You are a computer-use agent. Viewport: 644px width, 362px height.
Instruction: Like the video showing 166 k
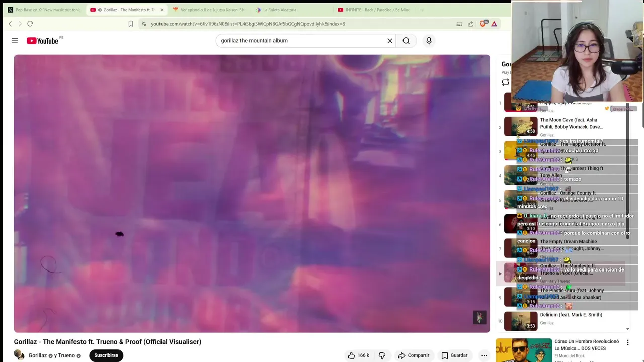[x=358, y=355]
